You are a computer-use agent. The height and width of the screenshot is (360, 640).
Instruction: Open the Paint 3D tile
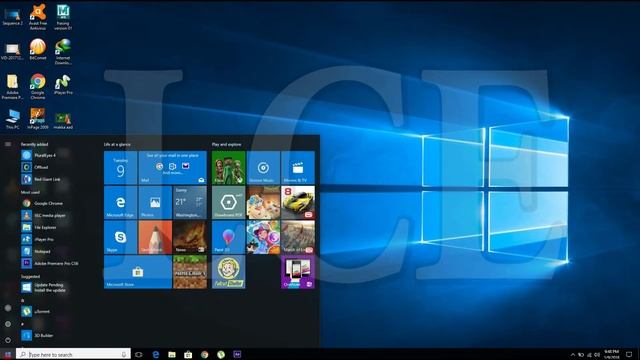pyautogui.click(x=228, y=237)
